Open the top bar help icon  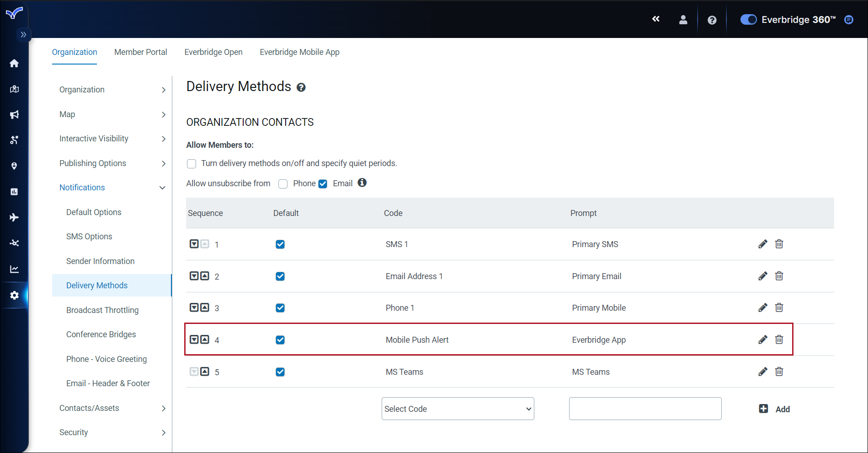[712, 20]
